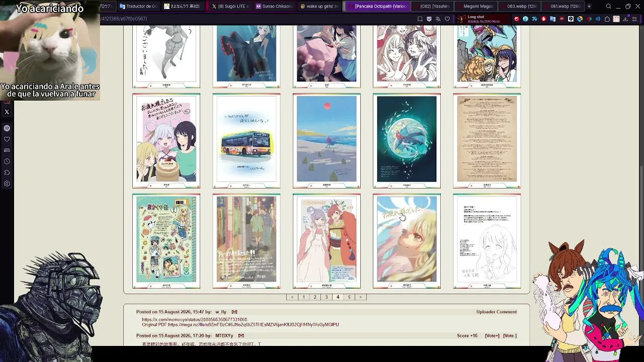Open the mega.nz Original PDF link
The height and width of the screenshot is (362, 644).
click(x=254, y=325)
